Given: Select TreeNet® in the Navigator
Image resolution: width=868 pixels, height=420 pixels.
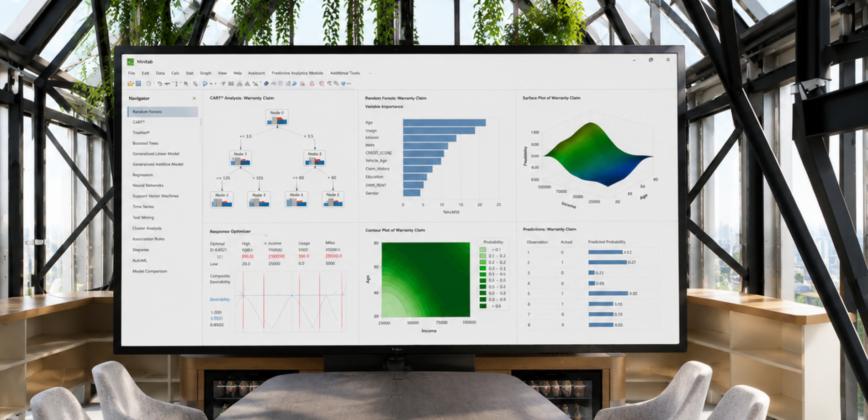Looking at the screenshot, I should tap(141, 132).
